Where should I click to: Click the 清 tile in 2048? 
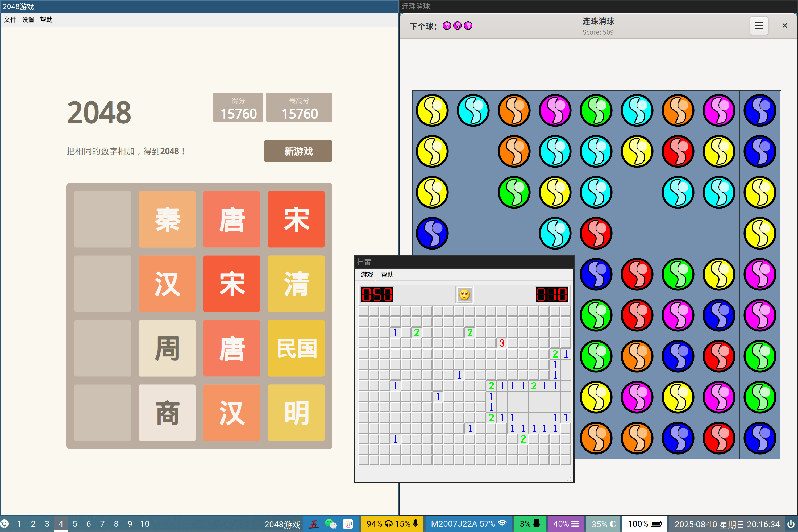(x=296, y=284)
